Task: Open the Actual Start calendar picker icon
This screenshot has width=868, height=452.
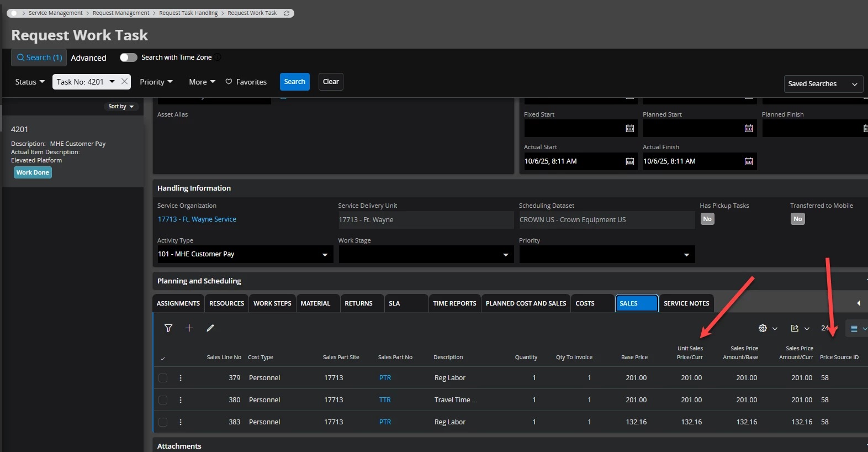Action: [629, 161]
